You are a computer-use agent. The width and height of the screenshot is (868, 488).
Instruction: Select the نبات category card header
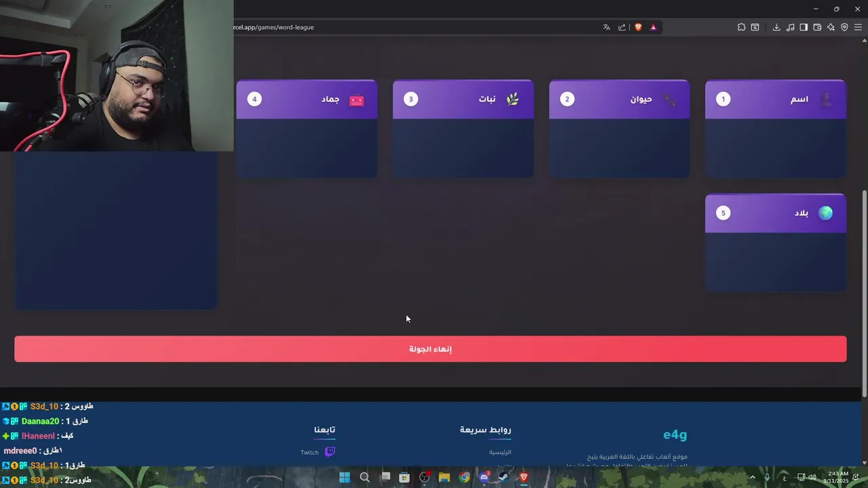pyautogui.click(x=463, y=100)
